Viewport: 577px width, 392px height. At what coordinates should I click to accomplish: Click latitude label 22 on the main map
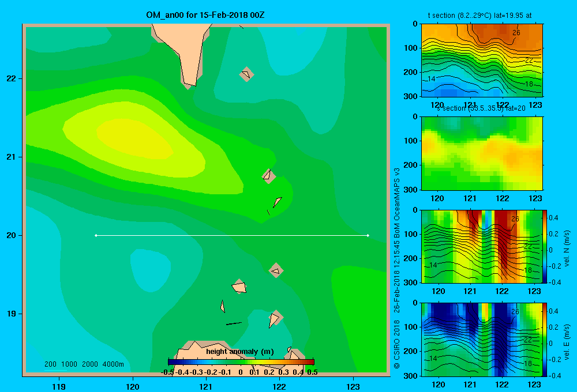12,79
